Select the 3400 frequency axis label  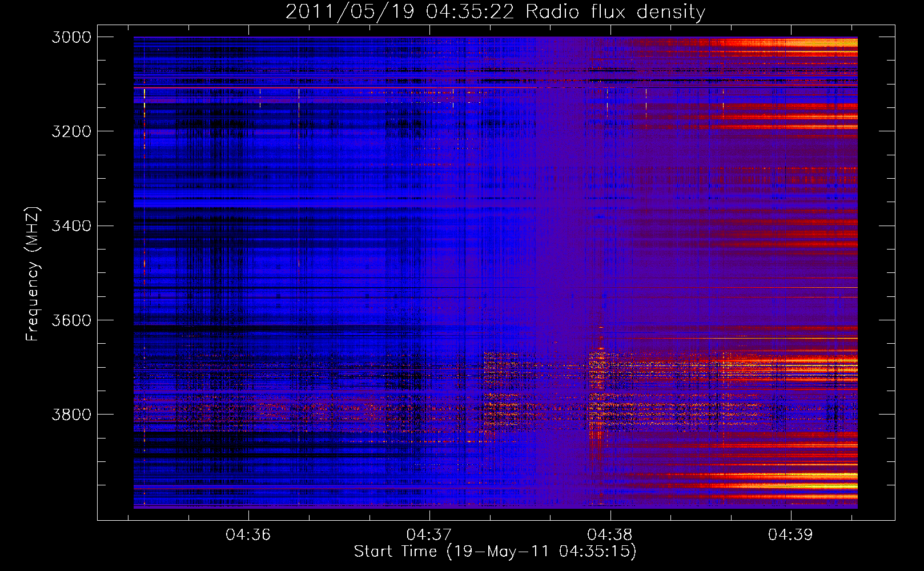(x=71, y=226)
